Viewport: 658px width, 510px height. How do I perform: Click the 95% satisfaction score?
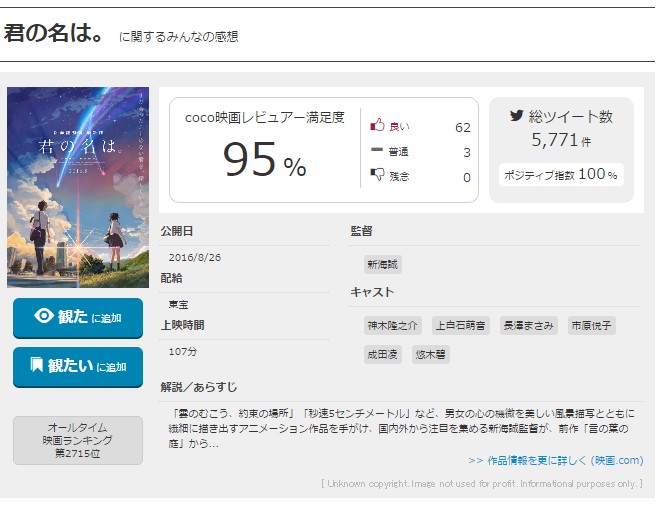(264, 160)
